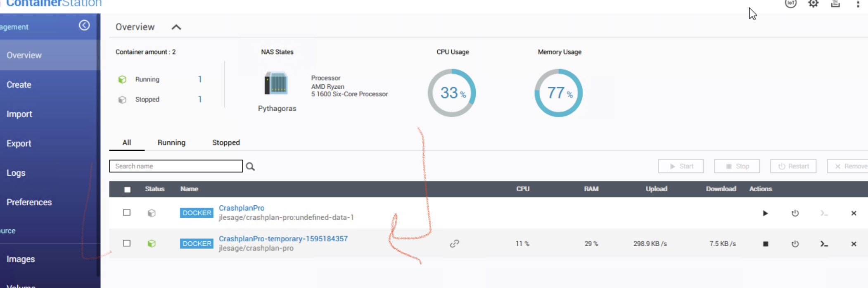Click the stopped containers count 1
The width and height of the screenshot is (868, 288).
tap(200, 99)
